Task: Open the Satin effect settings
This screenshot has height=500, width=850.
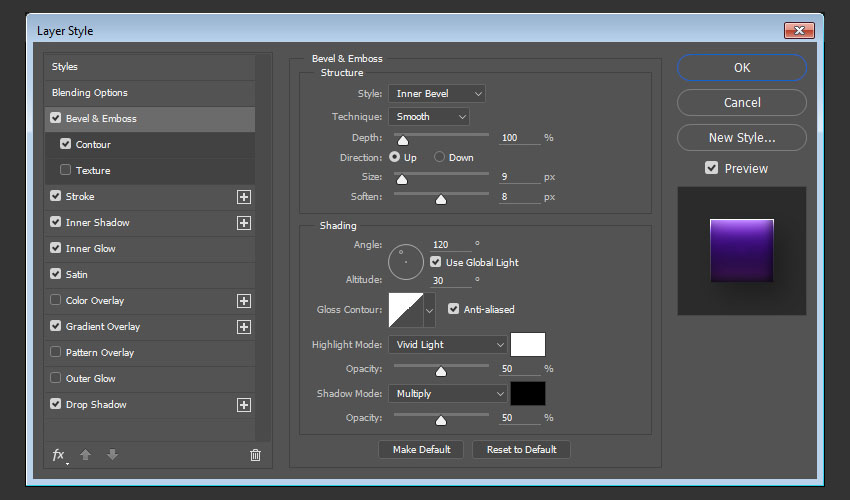Action: coord(77,275)
